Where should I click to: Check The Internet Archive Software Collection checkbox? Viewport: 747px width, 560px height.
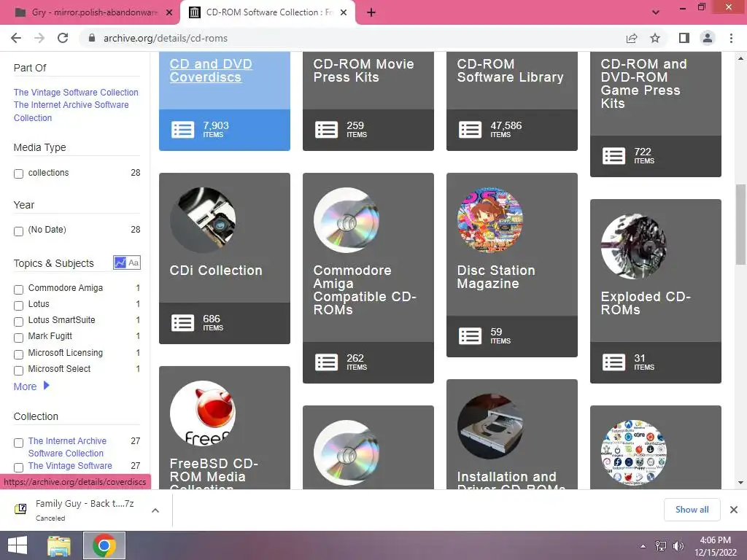click(x=18, y=443)
